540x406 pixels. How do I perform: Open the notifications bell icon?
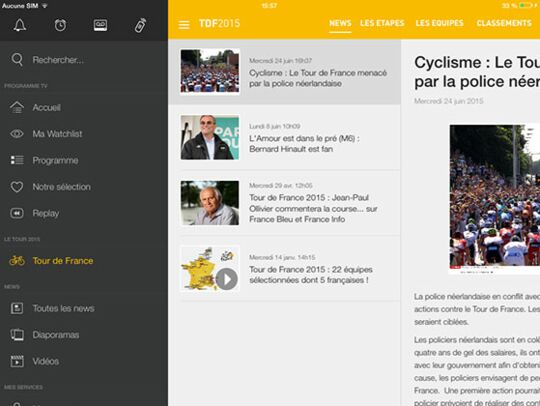(20, 25)
